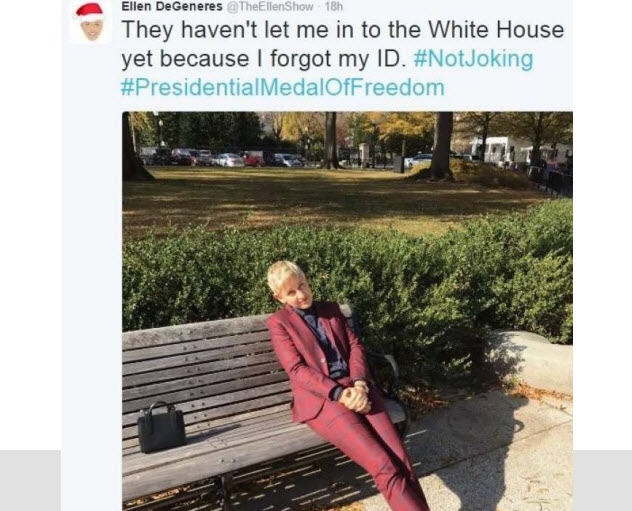Image resolution: width=632 pixels, height=511 pixels.
Task: Click the Santa hat on the avatar
Action: [x=89, y=11]
